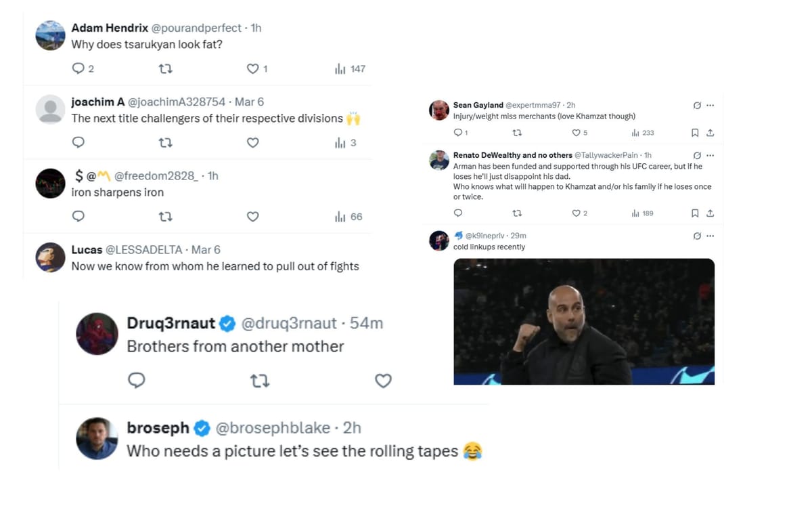Open @pourandperfect's profile
This screenshot has width=812, height=508.
tap(196, 28)
